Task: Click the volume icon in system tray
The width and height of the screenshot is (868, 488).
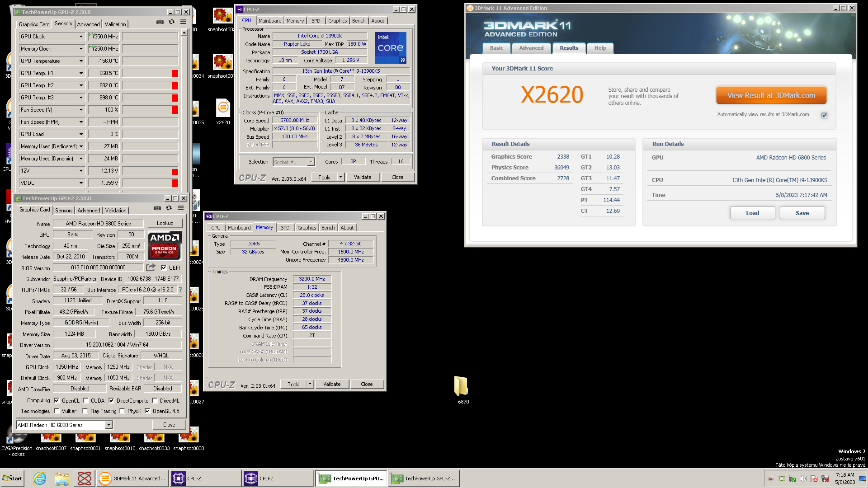Action: coord(803,479)
